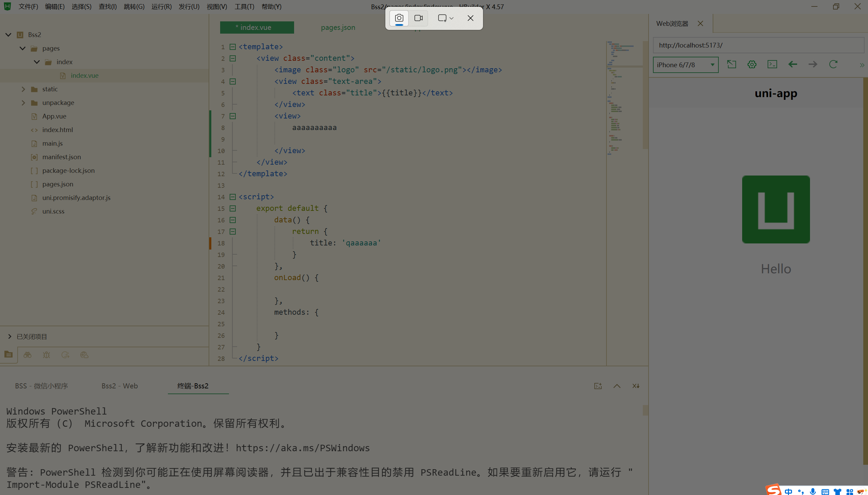Fold the view content block on line 2
This screenshot has height=495, width=868.
(233, 58)
